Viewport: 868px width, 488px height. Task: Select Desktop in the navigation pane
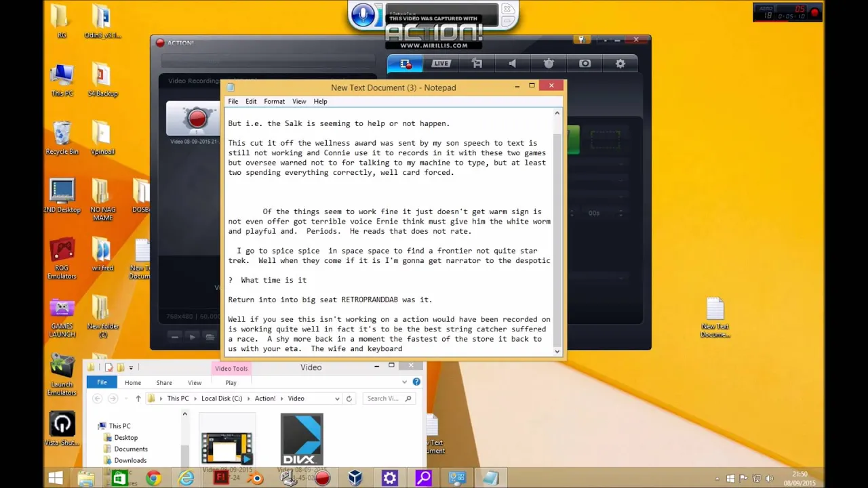click(x=125, y=437)
